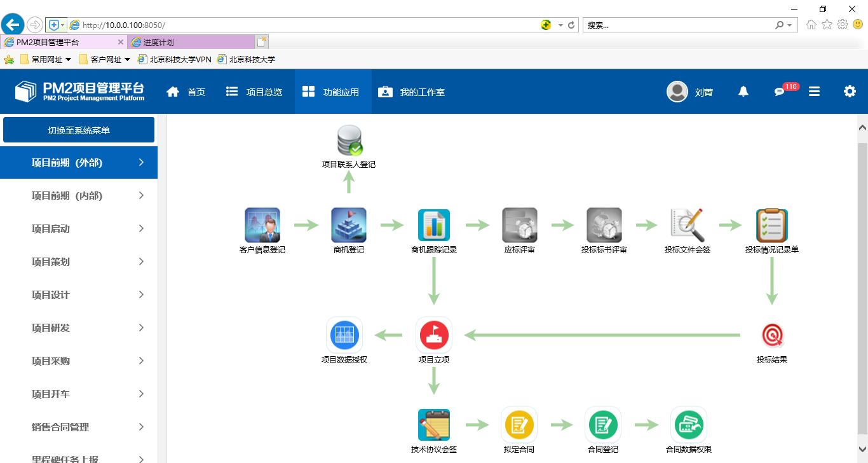Viewport: 868px width, 463px height.
Task: Click the 商机跟踪记录 chart icon
Action: 433,225
